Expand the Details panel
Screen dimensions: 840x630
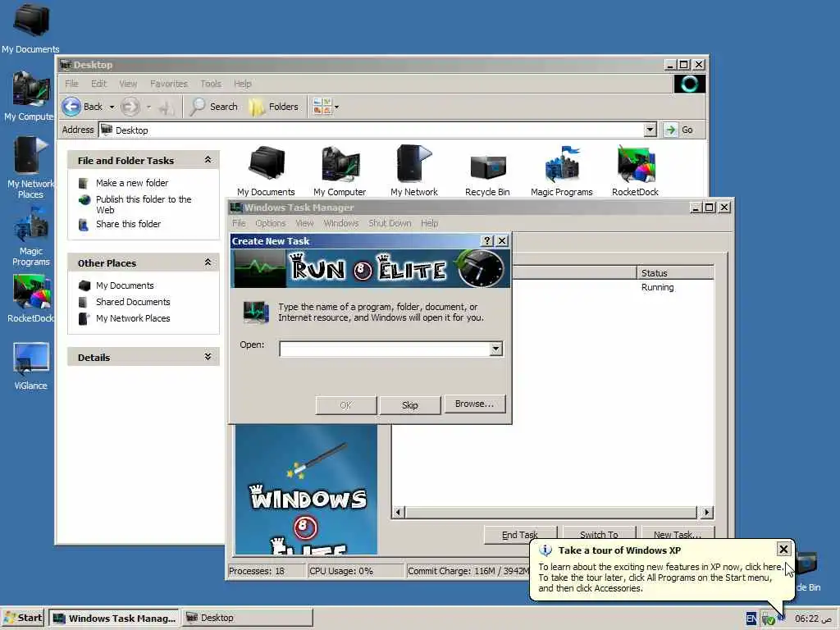208,357
